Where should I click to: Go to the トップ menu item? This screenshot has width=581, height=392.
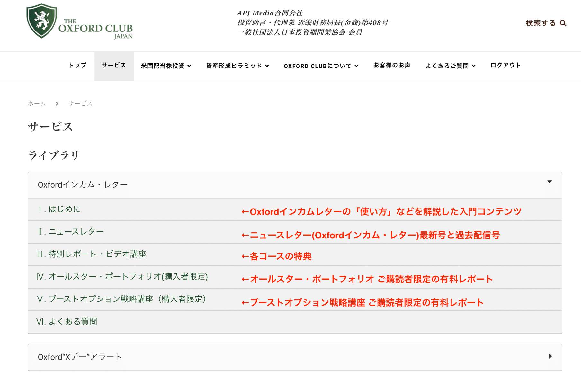tap(77, 65)
